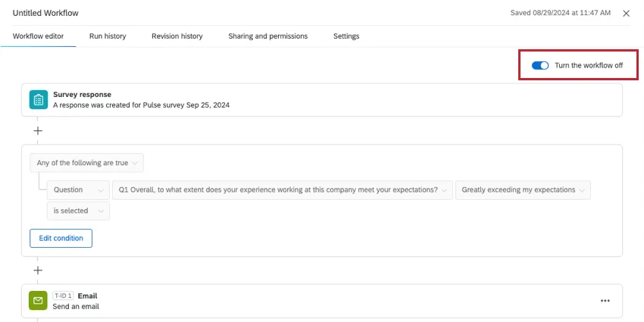Click the green Email task icon
The width and height of the screenshot is (644, 322).
click(x=38, y=301)
